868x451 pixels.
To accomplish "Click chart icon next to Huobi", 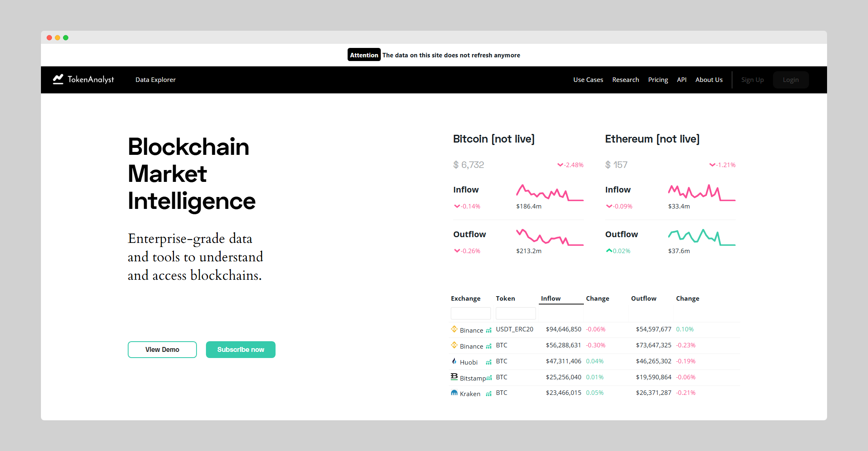I will [488, 362].
